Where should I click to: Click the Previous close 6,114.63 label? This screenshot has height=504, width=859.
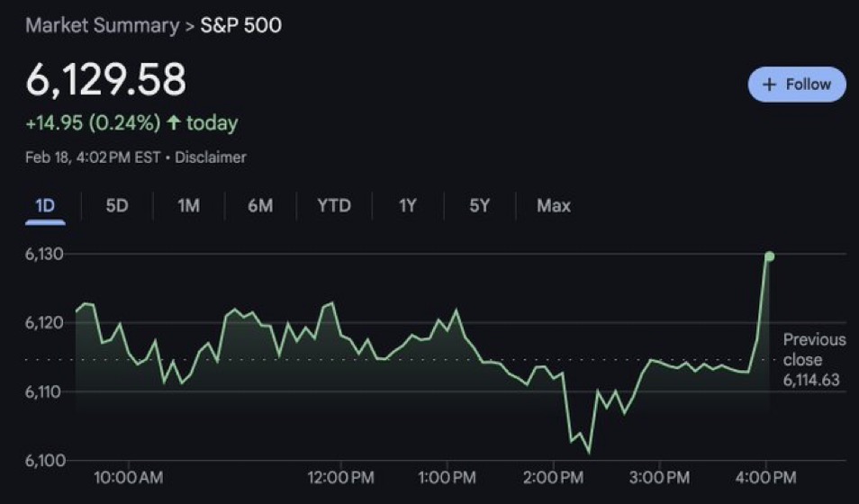pyautogui.click(x=814, y=359)
